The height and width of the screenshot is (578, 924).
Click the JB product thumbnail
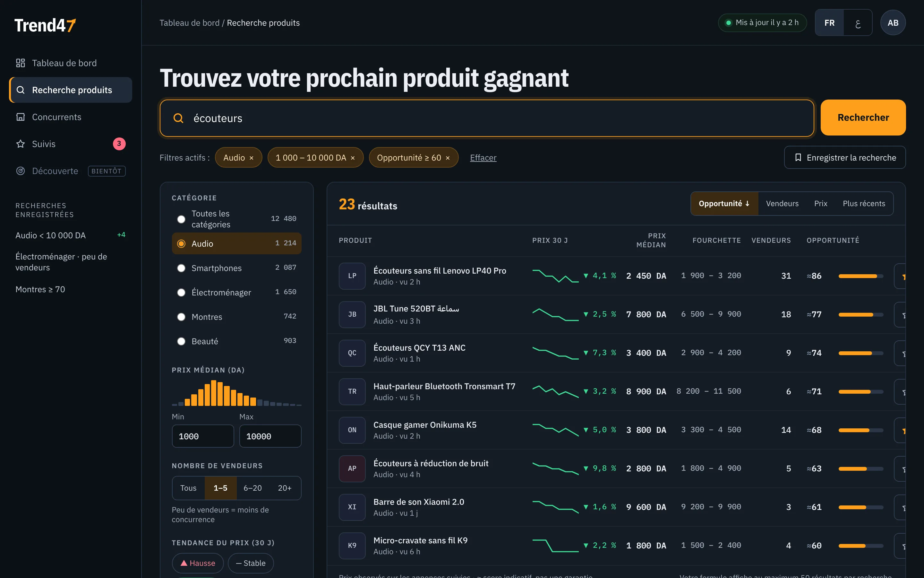[x=352, y=315]
